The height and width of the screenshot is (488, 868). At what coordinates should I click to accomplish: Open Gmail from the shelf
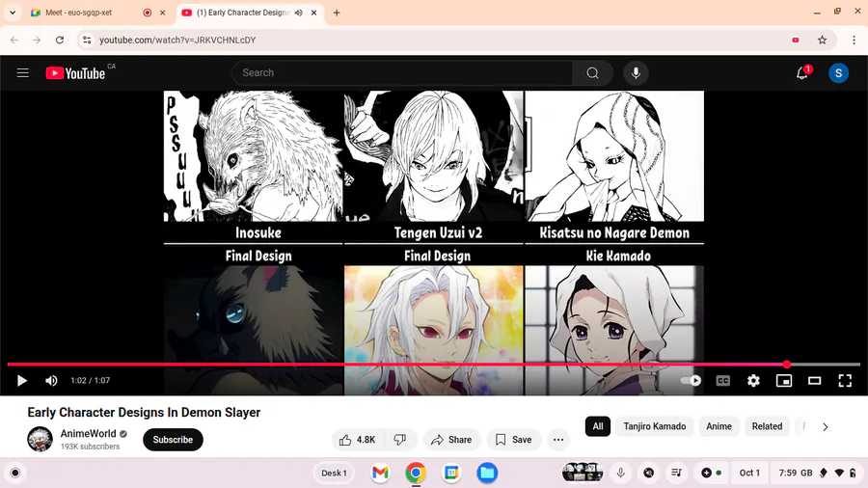click(380, 474)
